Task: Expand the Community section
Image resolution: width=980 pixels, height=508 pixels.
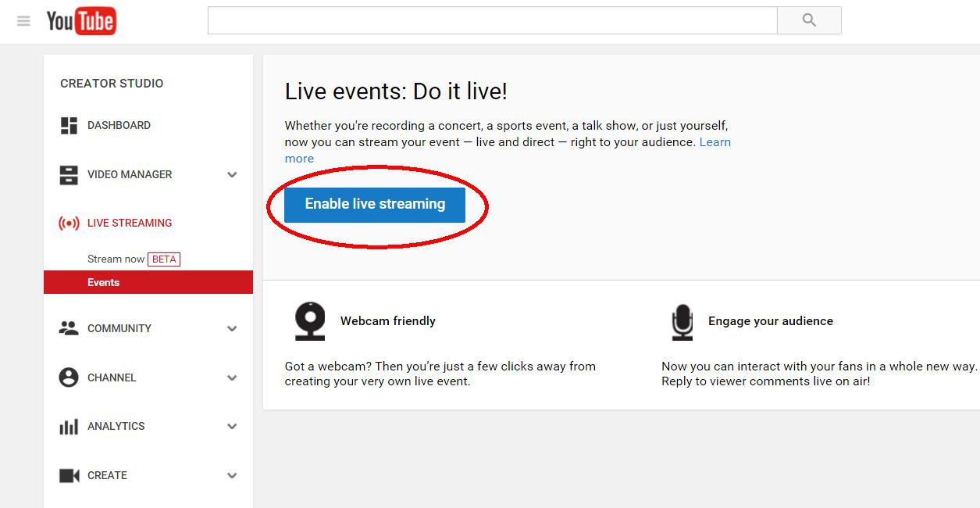Action: [232, 328]
